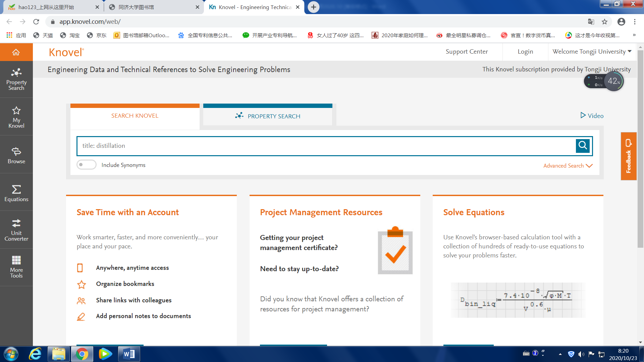Show hidden system tray icons
The height and width of the screenshot is (362, 644).
(x=560, y=354)
